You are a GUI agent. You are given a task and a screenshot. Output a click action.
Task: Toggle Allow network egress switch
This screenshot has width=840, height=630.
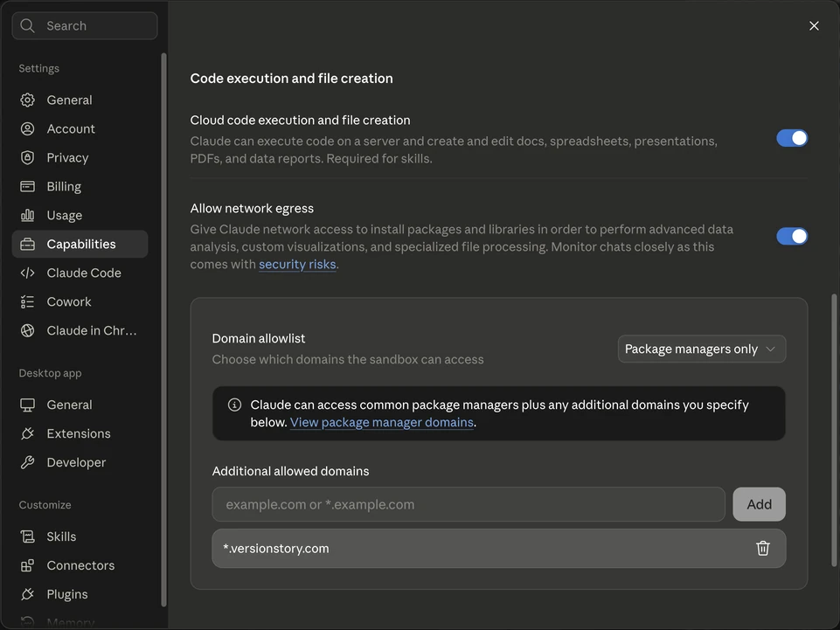(x=792, y=236)
